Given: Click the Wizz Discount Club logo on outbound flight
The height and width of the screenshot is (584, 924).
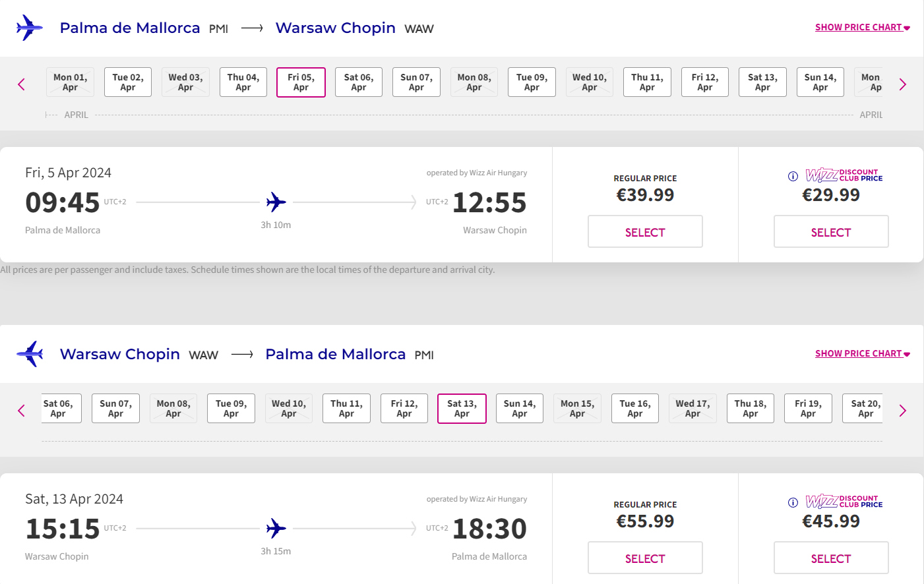Looking at the screenshot, I should [x=844, y=175].
